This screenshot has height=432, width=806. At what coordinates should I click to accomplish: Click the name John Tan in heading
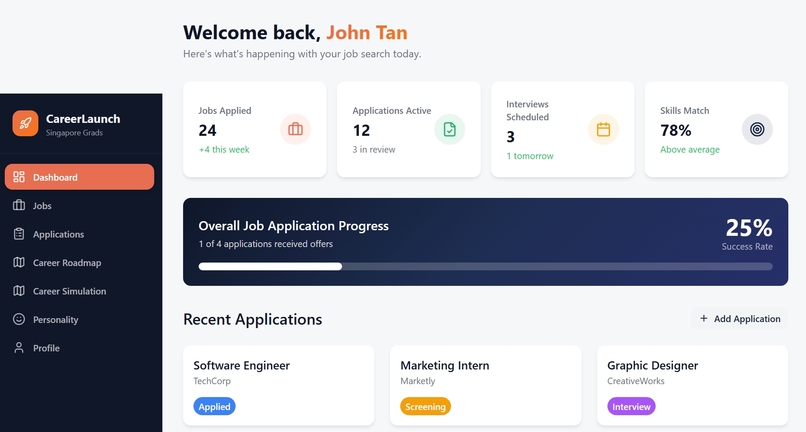pyautogui.click(x=367, y=32)
